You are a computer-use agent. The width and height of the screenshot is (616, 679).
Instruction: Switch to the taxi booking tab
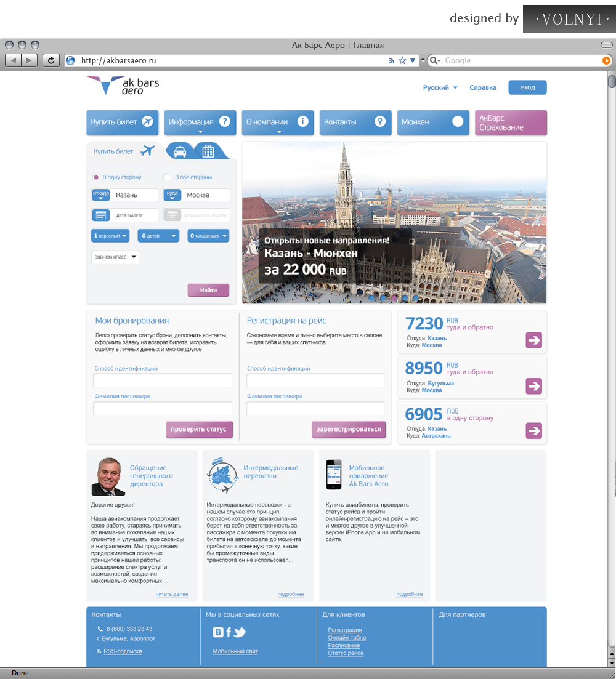tap(180, 151)
